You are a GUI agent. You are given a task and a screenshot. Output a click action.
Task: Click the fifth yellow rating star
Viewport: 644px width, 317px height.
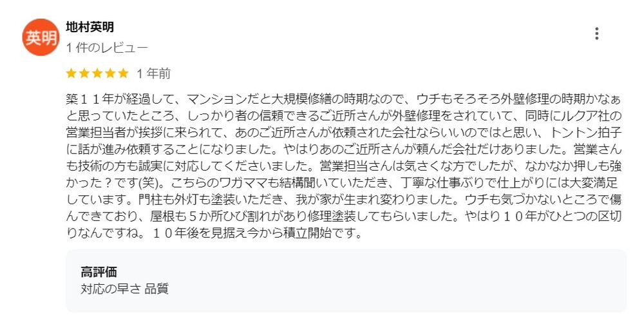coord(124,73)
